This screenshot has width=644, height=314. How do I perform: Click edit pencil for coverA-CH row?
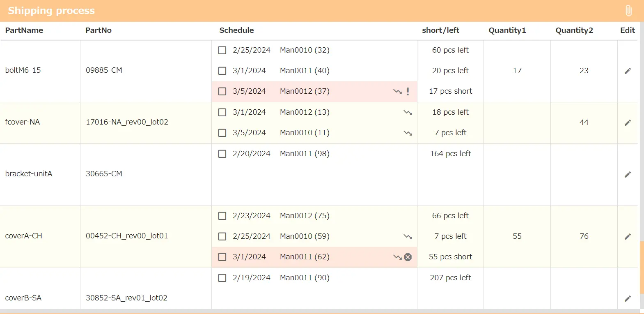[x=628, y=237]
